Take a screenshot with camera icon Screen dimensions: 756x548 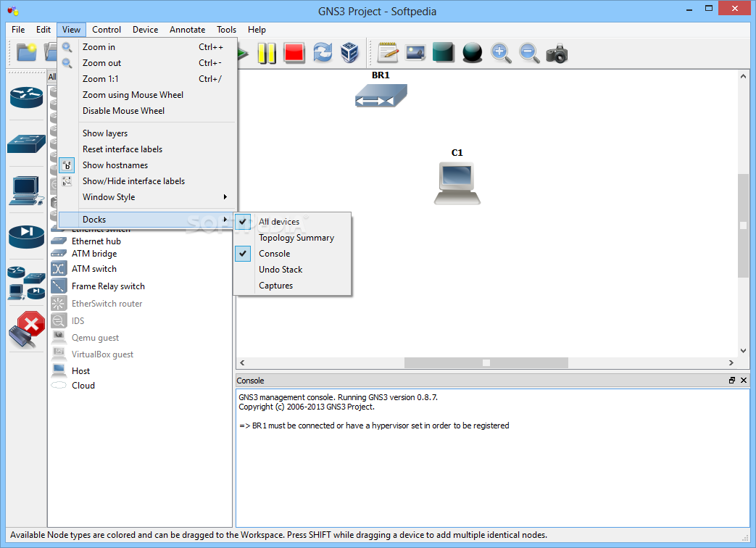click(557, 53)
